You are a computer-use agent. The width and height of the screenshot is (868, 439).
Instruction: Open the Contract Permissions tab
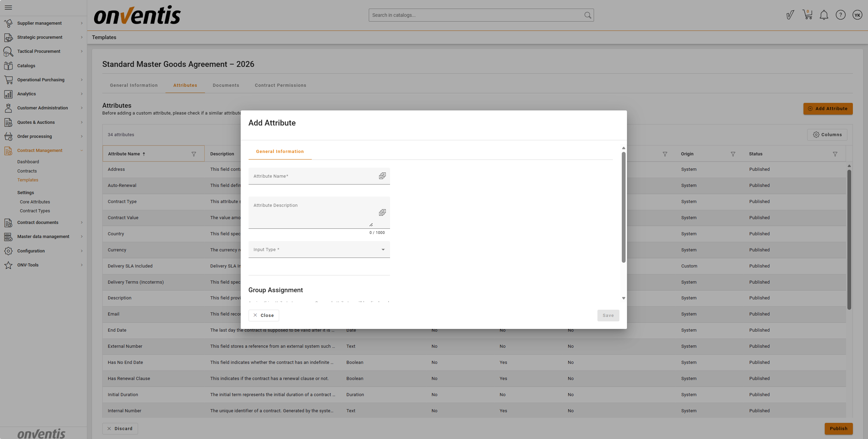point(280,85)
